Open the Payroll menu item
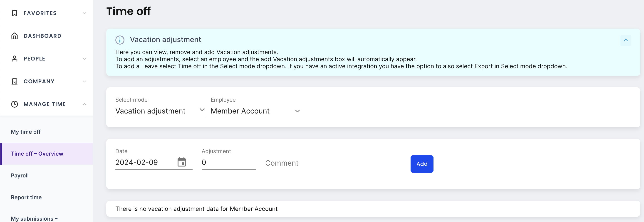 coord(20,175)
